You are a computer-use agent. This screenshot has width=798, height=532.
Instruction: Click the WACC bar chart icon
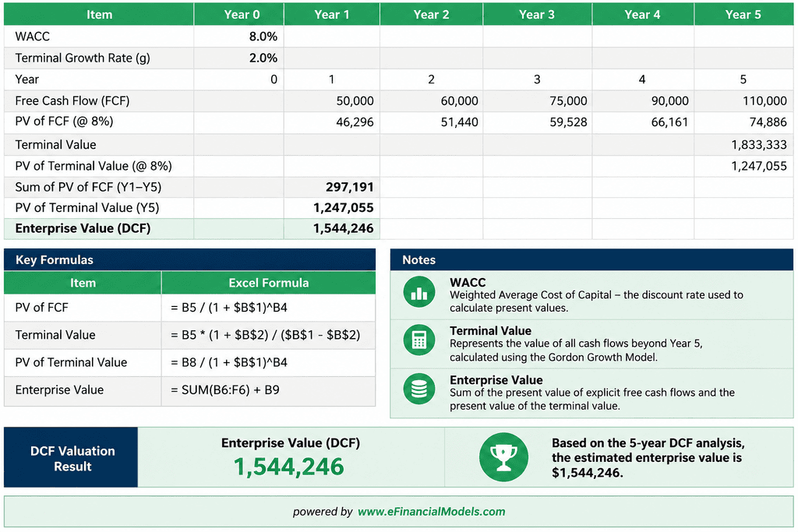click(x=418, y=292)
